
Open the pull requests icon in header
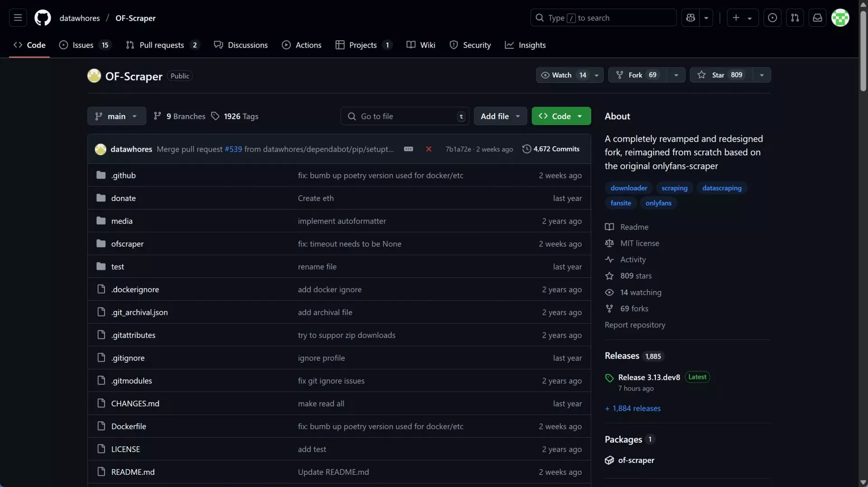point(795,18)
